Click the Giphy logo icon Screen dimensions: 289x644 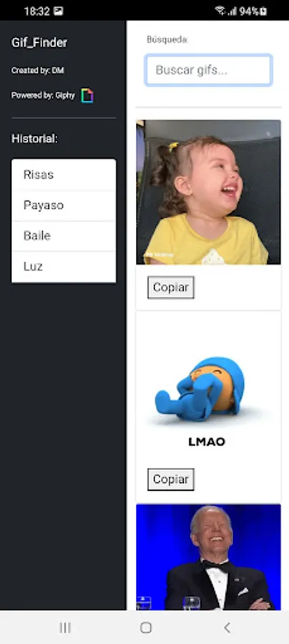coord(87,96)
